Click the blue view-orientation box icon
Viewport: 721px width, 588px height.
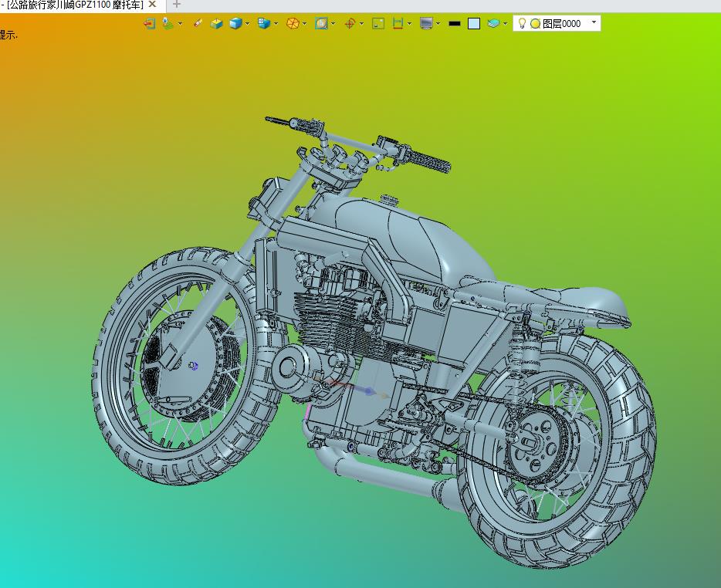point(264,23)
